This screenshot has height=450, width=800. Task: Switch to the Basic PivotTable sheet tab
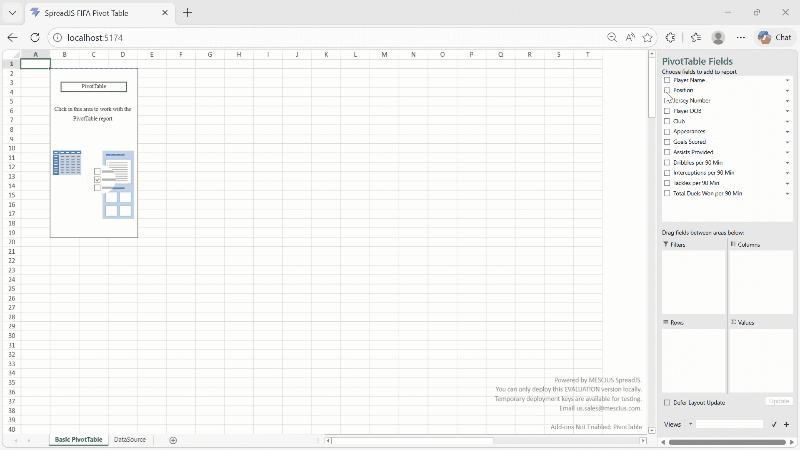(x=79, y=440)
